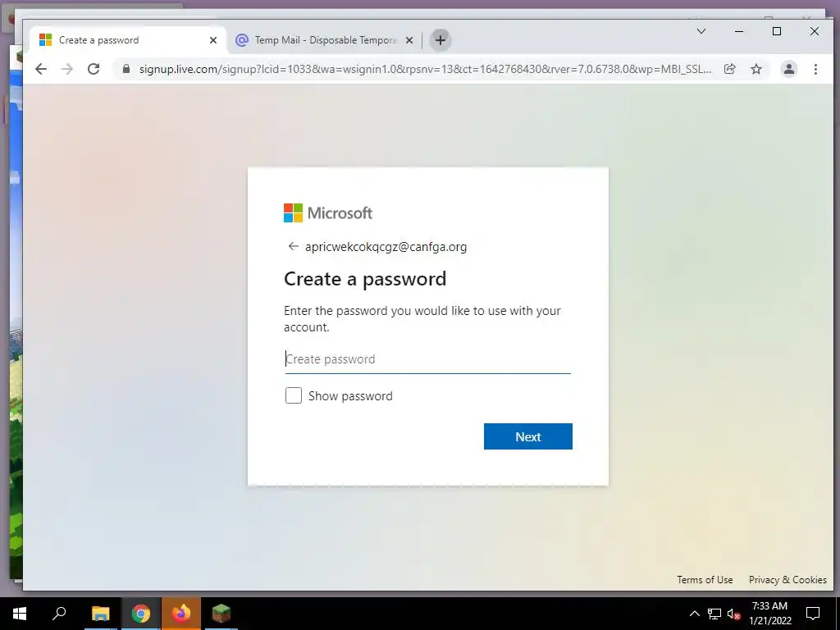Share this page using the share icon

tap(729, 69)
